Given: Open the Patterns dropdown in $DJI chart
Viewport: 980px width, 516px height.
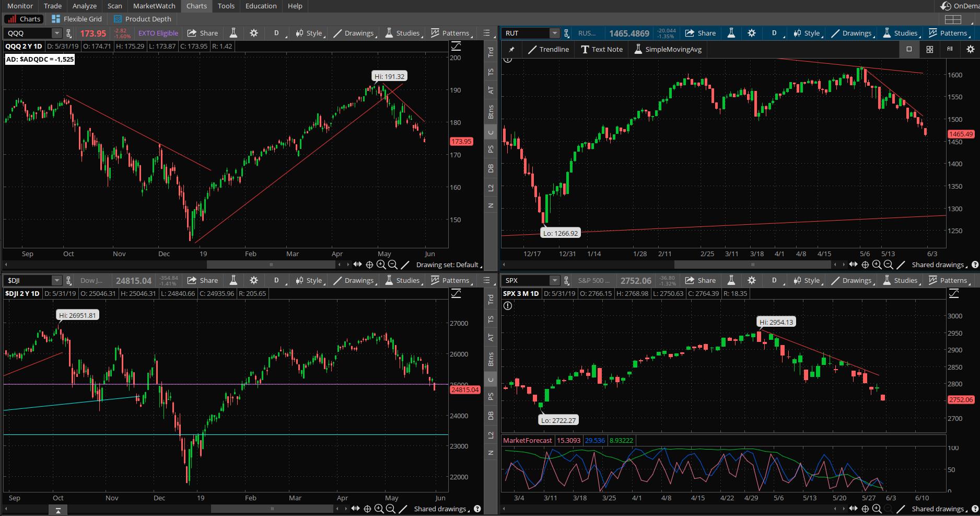Looking at the screenshot, I should click(x=451, y=280).
